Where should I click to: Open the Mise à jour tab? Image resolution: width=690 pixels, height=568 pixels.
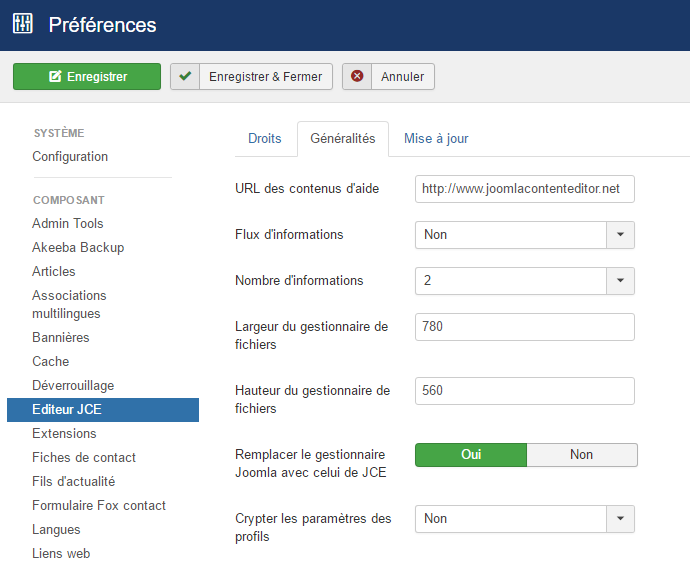click(x=436, y=139)
